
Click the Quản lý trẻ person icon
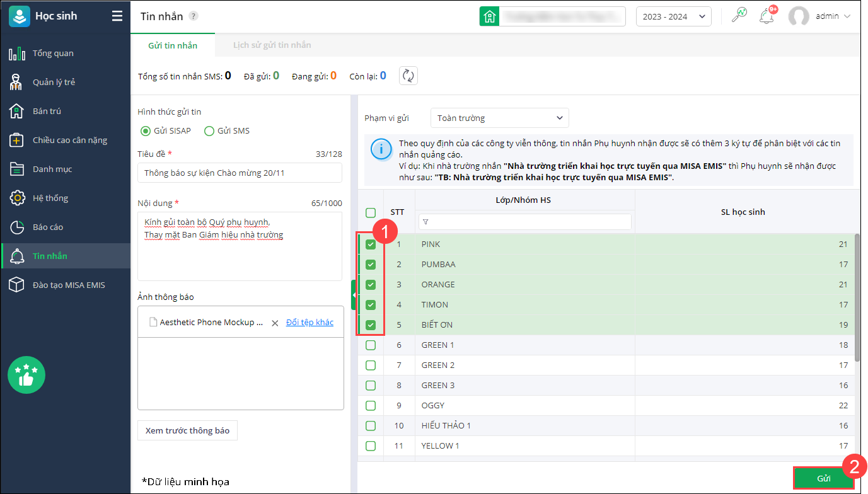[17, 82]
